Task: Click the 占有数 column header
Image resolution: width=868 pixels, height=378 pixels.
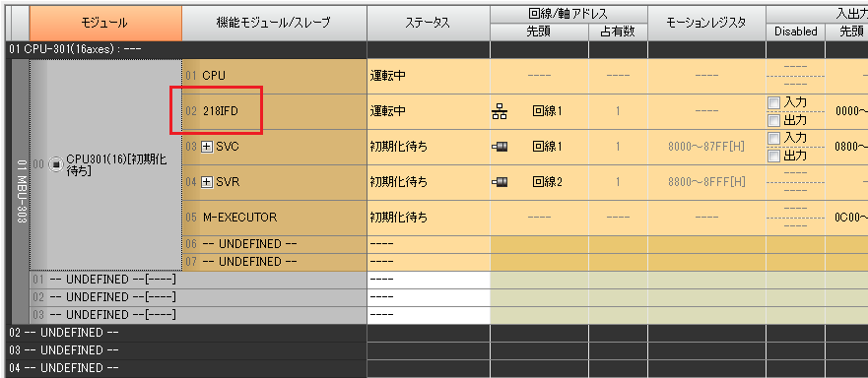Action: (x=618, y=32)
